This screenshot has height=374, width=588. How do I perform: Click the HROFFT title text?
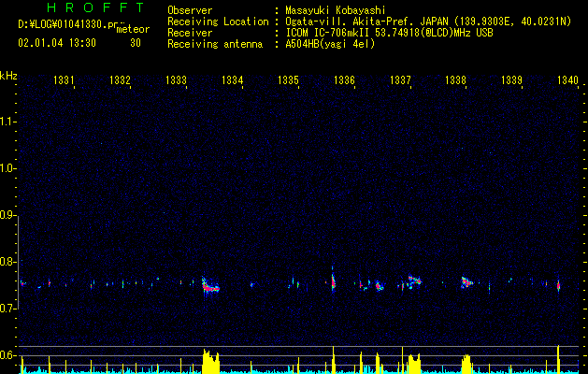[x=96, y=7]
